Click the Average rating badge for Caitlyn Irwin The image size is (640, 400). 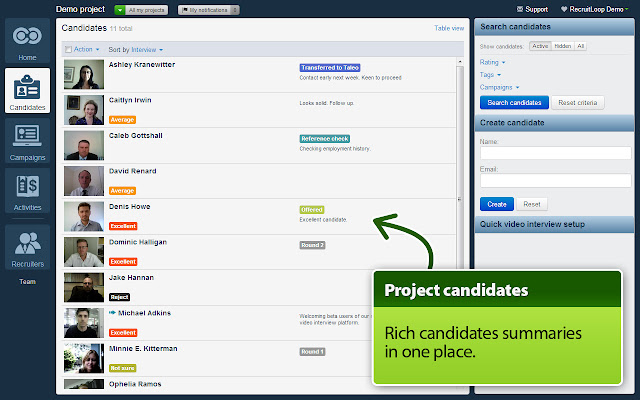click(122, 120)
